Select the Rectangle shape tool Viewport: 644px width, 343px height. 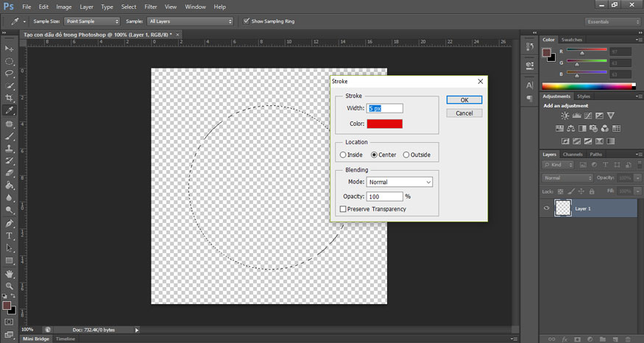[9, 261]
